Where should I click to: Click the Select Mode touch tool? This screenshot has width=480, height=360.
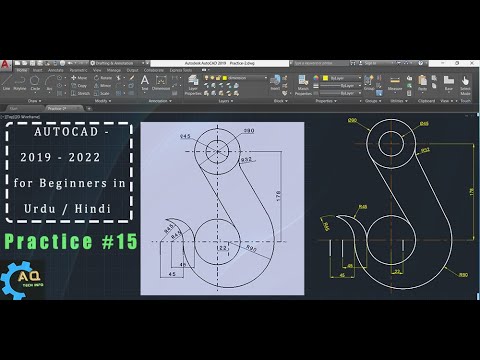[x=465, y=85]
